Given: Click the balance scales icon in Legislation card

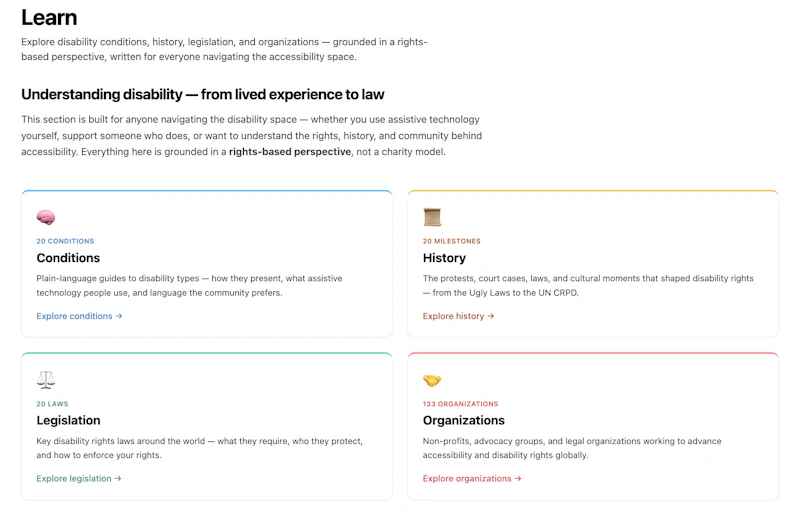Looking at the screenshot, I should pyautogui.click(x=46, y=380).
